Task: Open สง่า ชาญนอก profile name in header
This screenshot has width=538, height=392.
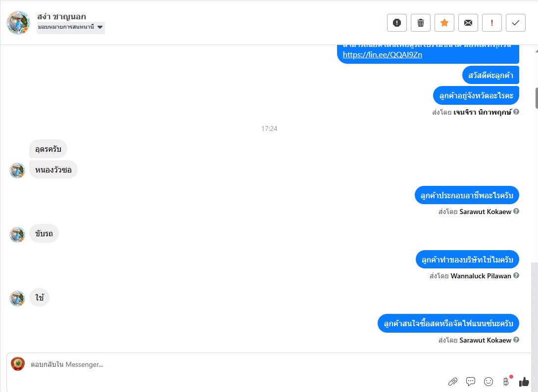Action: [61, 16]
